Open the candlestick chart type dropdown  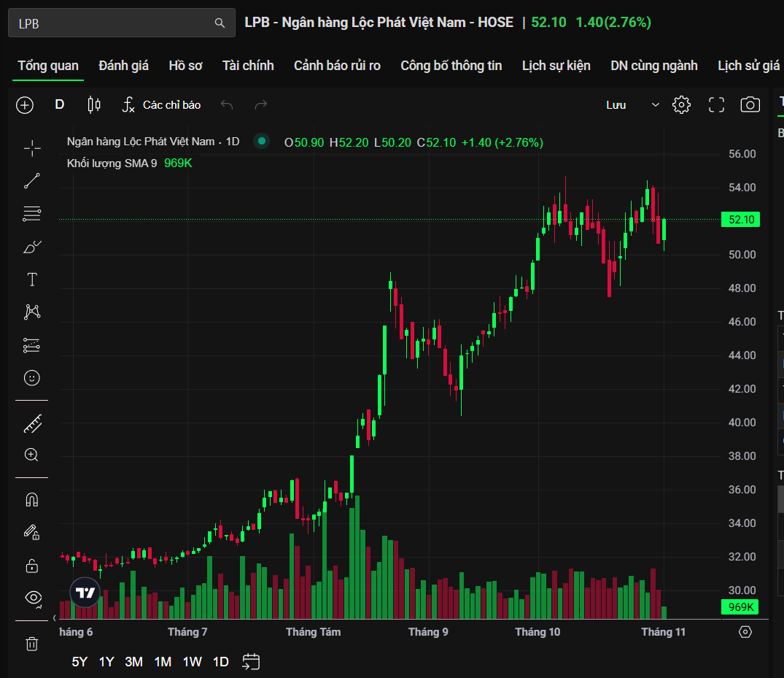tap(93, 105)
